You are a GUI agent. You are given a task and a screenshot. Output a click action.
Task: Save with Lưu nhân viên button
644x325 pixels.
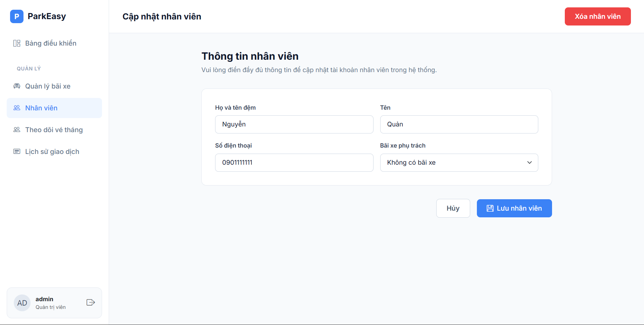514,208
